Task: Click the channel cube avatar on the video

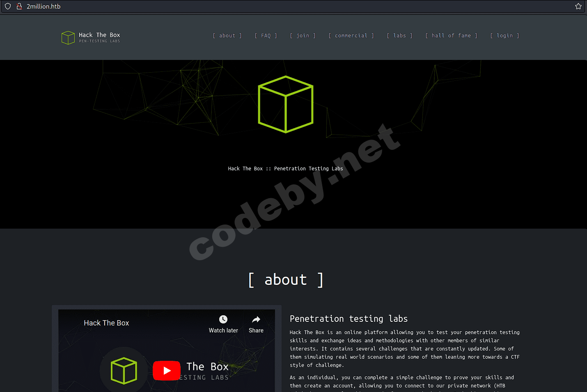Action: click(124, 371)
